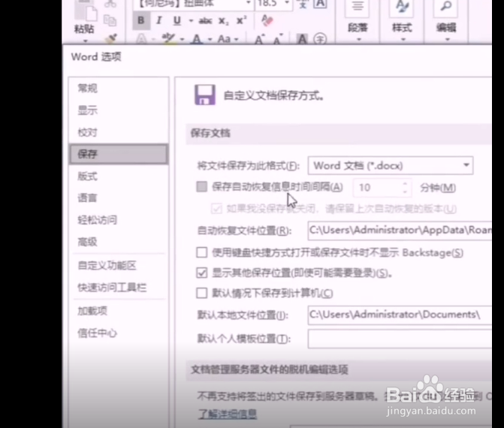
Task: Open 自定义功能区 category
Action: coord(119,265)
